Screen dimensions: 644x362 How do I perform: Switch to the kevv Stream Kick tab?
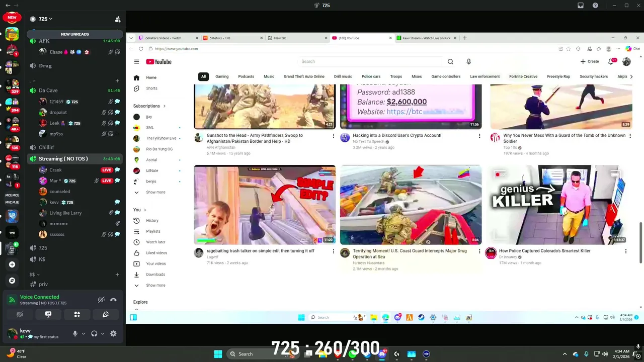click(x=426, y=38)
